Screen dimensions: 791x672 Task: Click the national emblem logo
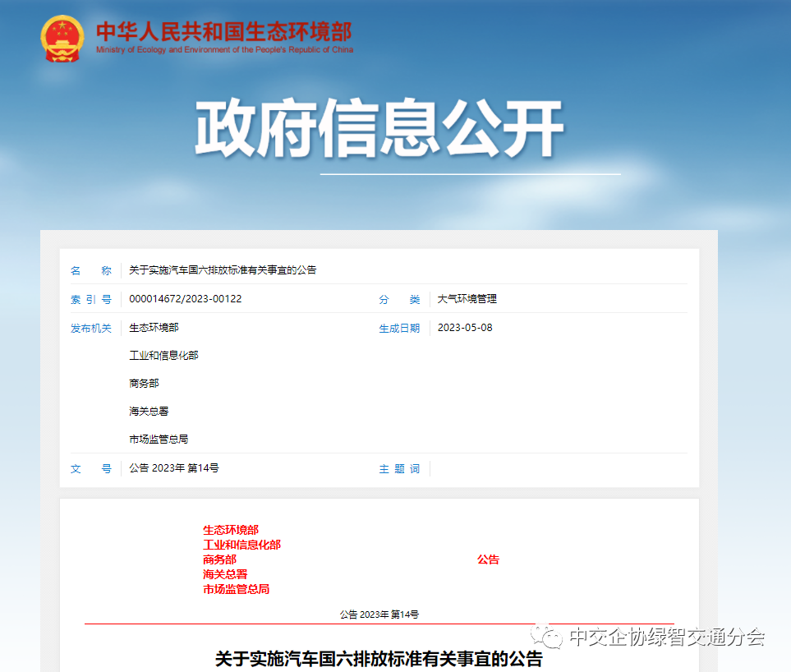point(62,39)
